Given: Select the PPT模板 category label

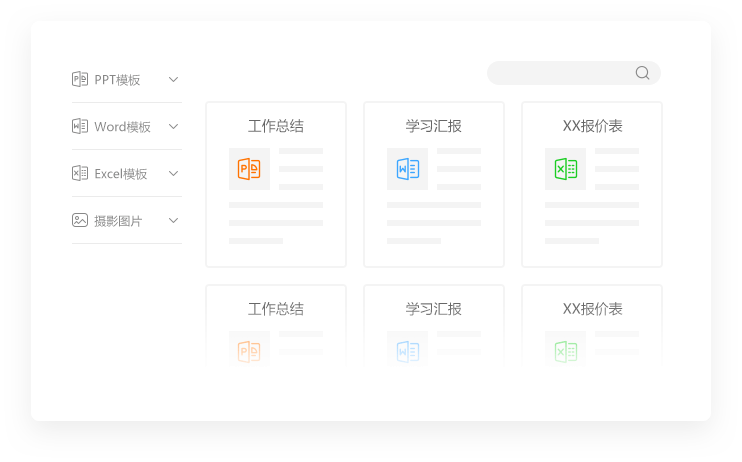Looking at the screenshot, I should click(x=117, y=80).
